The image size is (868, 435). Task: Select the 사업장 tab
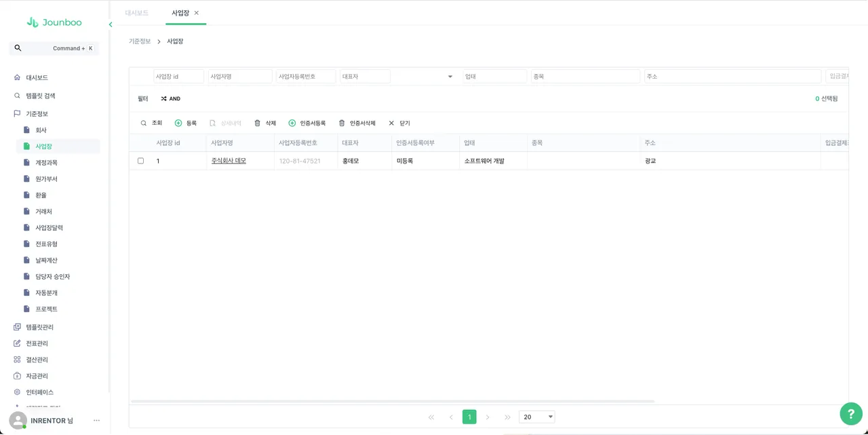pyautogui.click(x=180, y=13)
